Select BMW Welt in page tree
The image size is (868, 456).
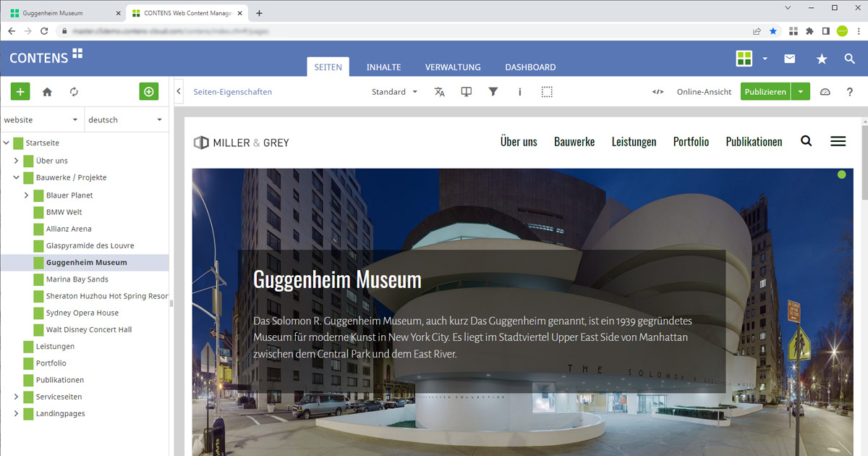[64, 212]
